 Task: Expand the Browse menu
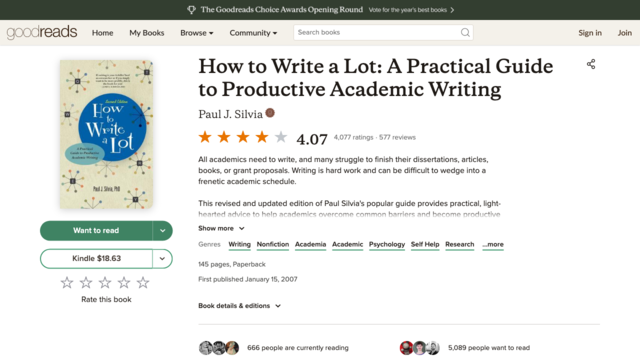(x=197, y=33)
